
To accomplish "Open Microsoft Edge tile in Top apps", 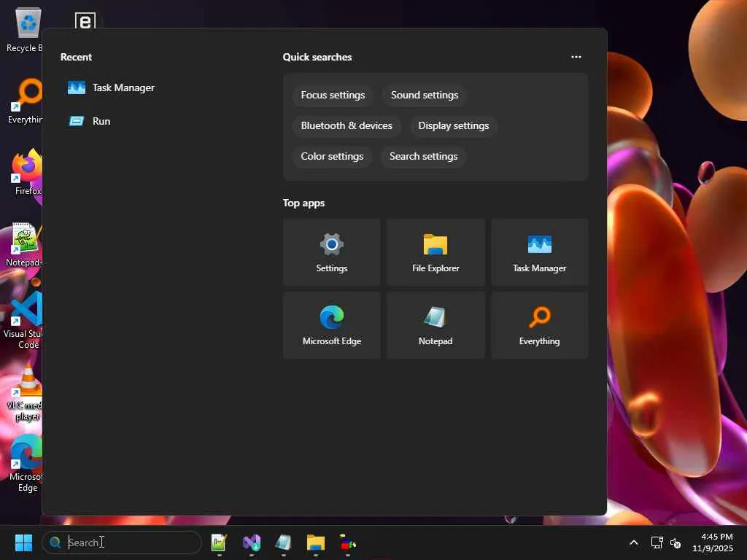I will click(332, 325).
